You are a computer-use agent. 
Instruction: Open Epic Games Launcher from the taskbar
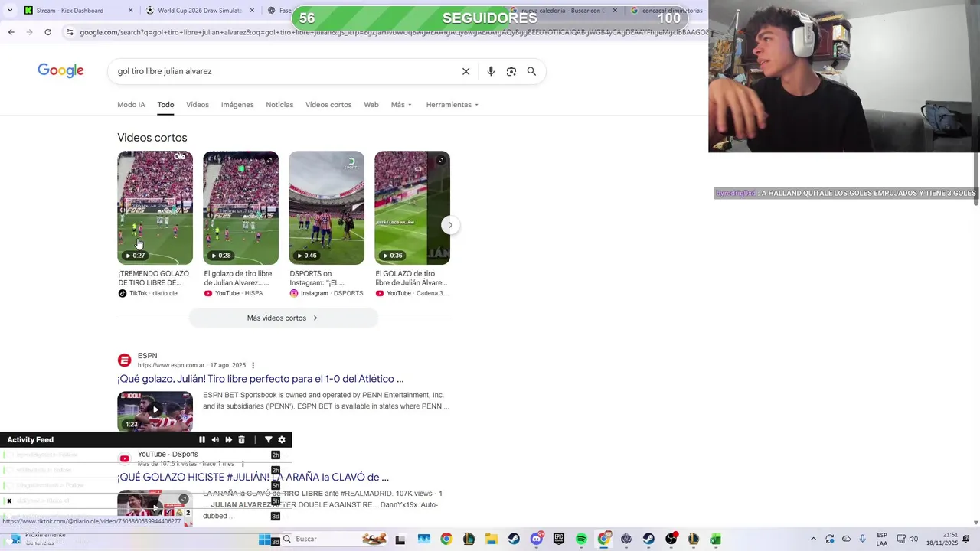[x=559, y=539]
